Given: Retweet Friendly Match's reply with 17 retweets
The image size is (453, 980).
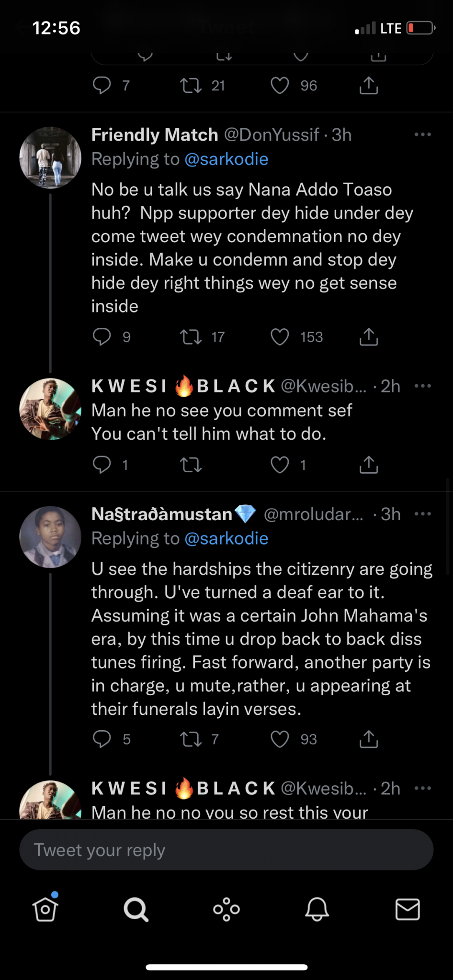Looking at the screenshot, I should pos(191,337).
